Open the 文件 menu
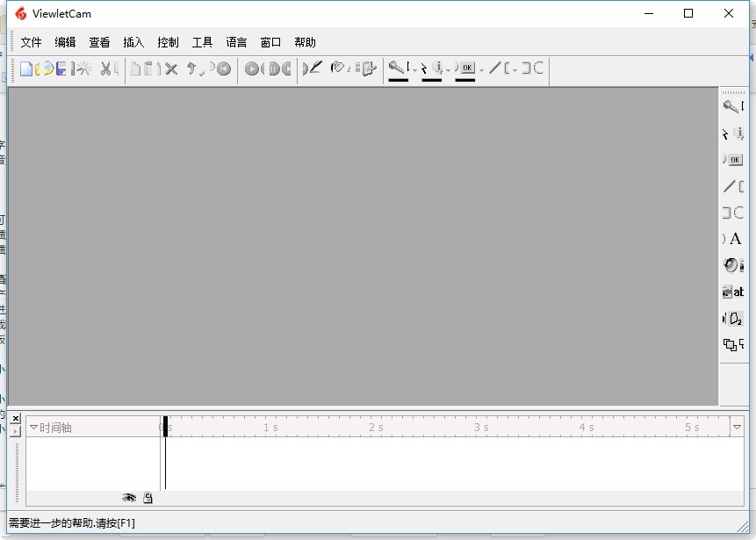The width and height of the screenshot is (756, 540). click(31, 42)
